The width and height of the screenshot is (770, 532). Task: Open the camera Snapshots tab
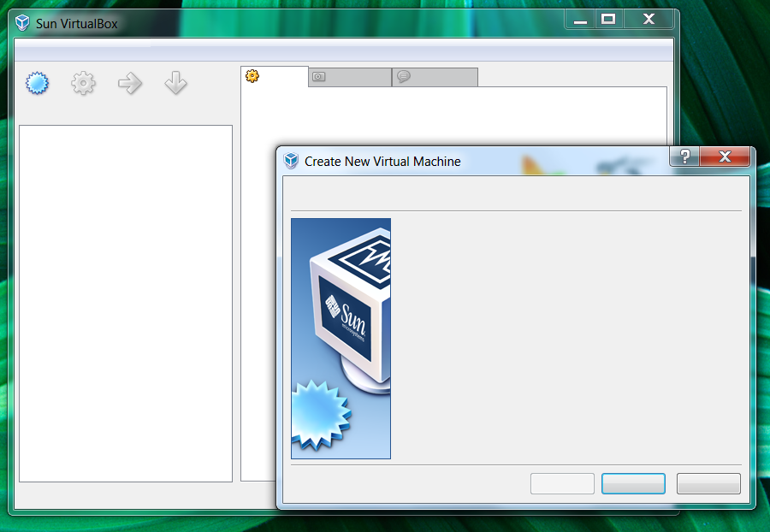tap(350, 77)
